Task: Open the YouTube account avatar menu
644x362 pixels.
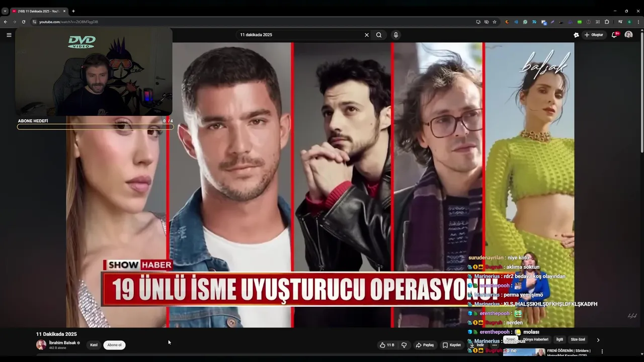Action: (628, 35)
